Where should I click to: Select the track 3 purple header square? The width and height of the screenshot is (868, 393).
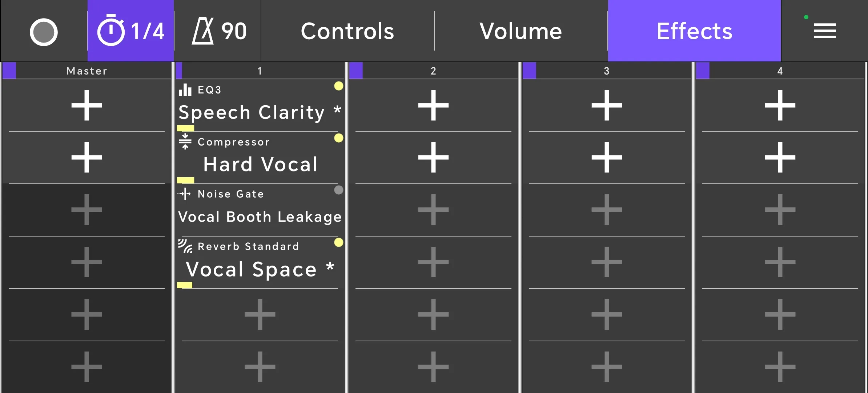click(529, 71)
